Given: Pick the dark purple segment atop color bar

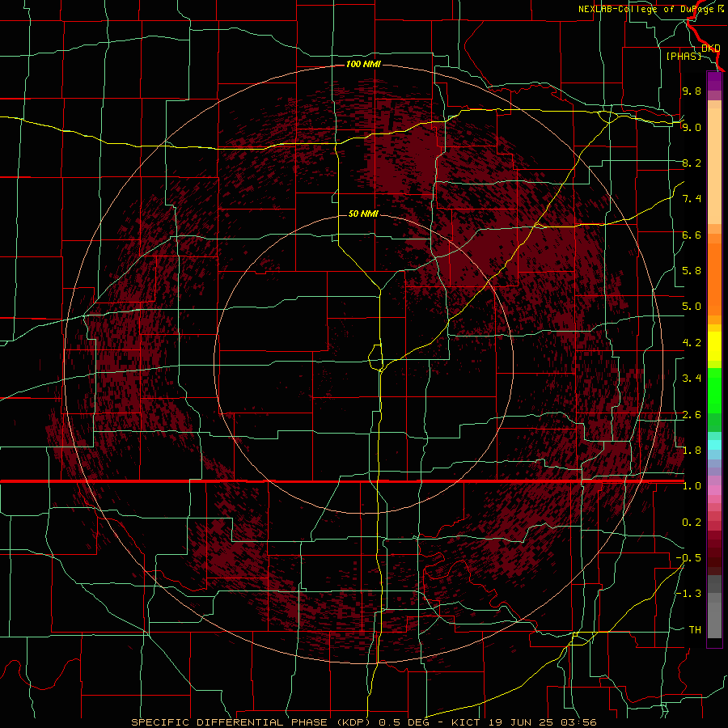Looking at the screenshot, I should (714, 81).
